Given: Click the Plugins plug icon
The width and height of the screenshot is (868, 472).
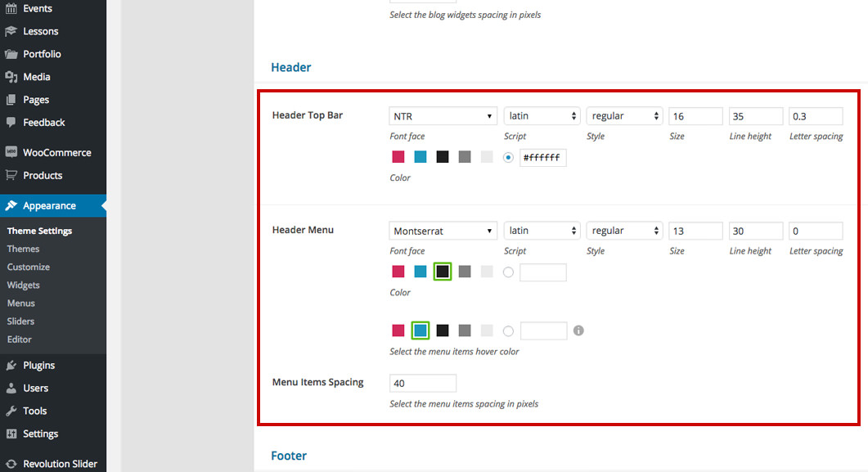Looking at the screenshot, I should [11, 365].
